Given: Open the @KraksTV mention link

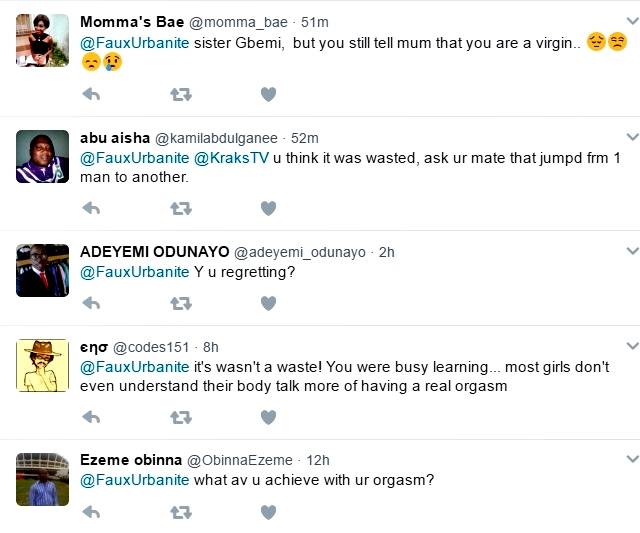Looking at the screenshot, I should pyautogui.click(x=232, y=157).
